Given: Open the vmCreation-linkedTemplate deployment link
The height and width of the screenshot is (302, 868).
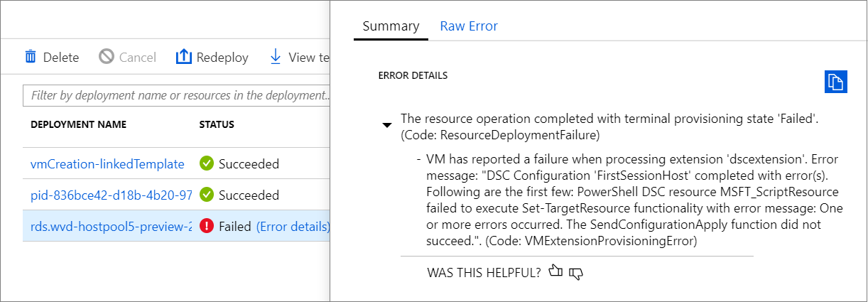Looking at the screenshot, I should (107, 164).
